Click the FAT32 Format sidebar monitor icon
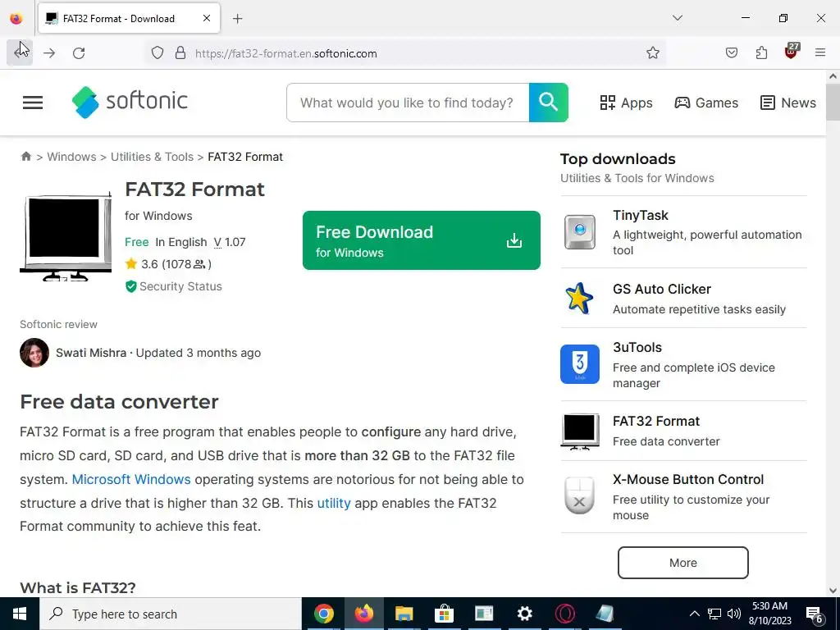The width and height of the screenshot is (840, 630). coord(580,431)
